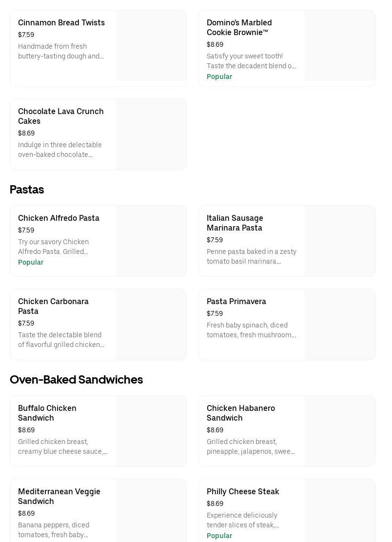Click the Pastas section heading

click(27, 190)
